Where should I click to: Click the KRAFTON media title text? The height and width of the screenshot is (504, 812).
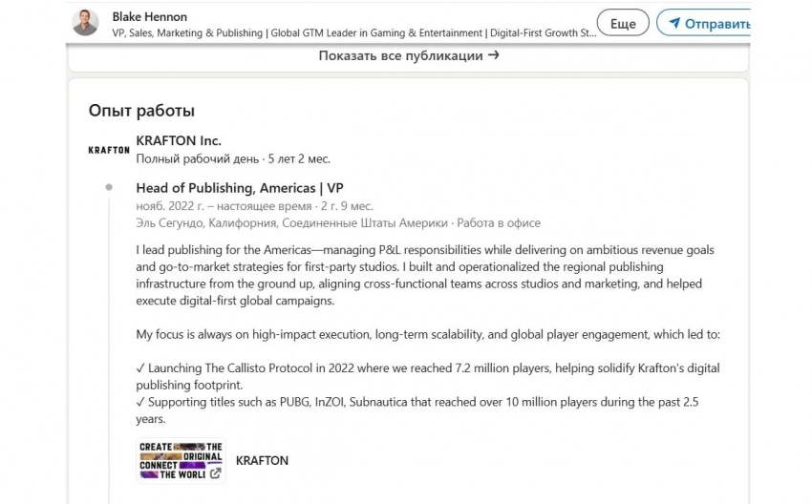tap(262, 460)
